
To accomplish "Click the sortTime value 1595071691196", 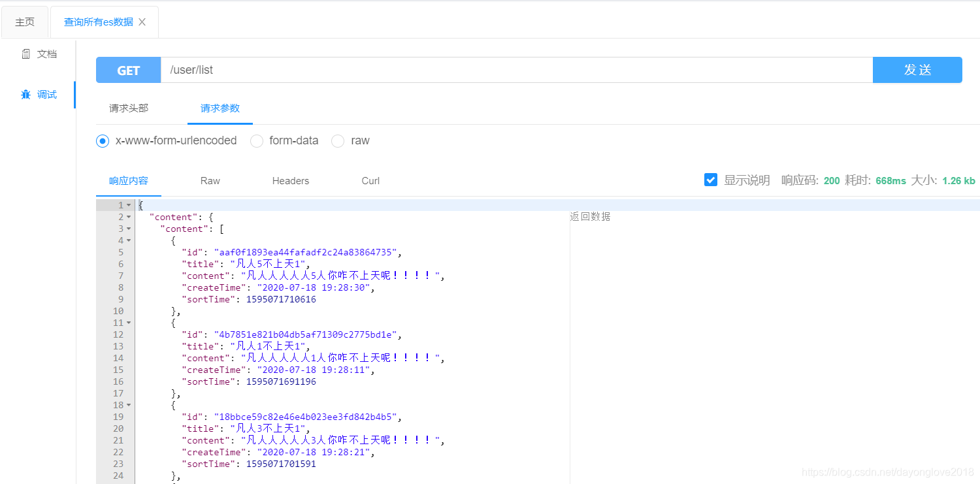I will point(281,381).
